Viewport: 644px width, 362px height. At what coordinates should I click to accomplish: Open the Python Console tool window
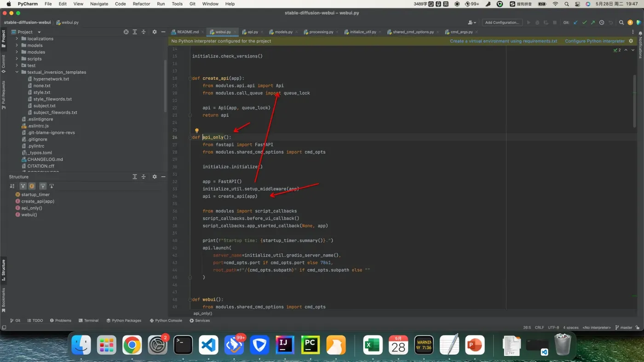166,321
